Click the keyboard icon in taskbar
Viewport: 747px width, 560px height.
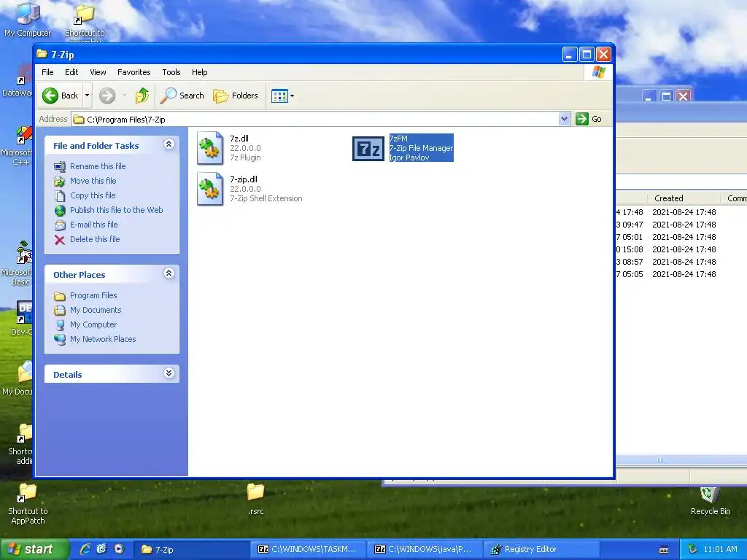pyautogui.click(x=664, y=550)
